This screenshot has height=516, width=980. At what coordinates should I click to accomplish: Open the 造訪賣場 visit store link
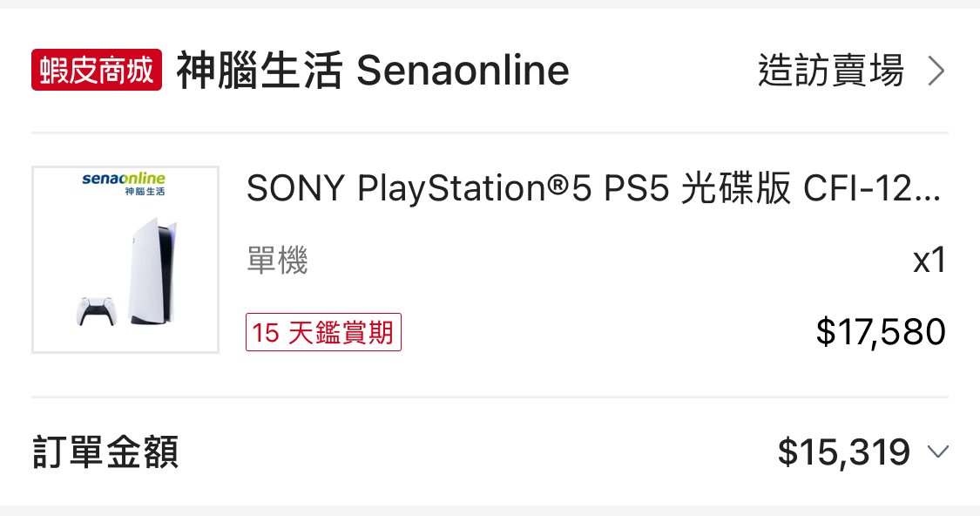pyautogui.click(x=831, y=71)
